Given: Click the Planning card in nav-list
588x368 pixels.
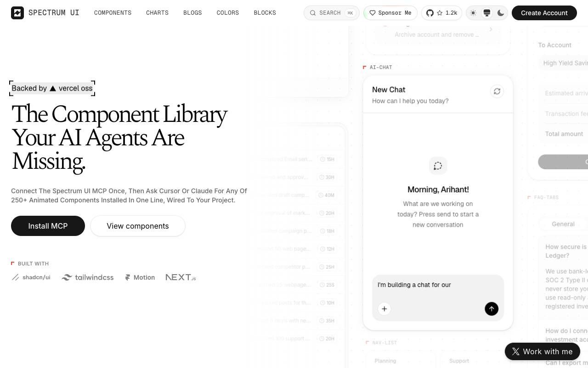Looking at the screenshot, I should (x=401, y=361).
